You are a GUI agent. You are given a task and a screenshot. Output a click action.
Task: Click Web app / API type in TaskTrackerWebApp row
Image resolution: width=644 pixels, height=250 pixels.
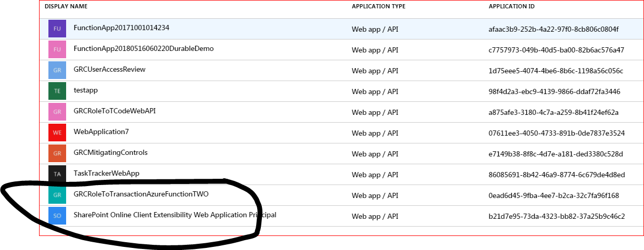click(x=375, y=175)
